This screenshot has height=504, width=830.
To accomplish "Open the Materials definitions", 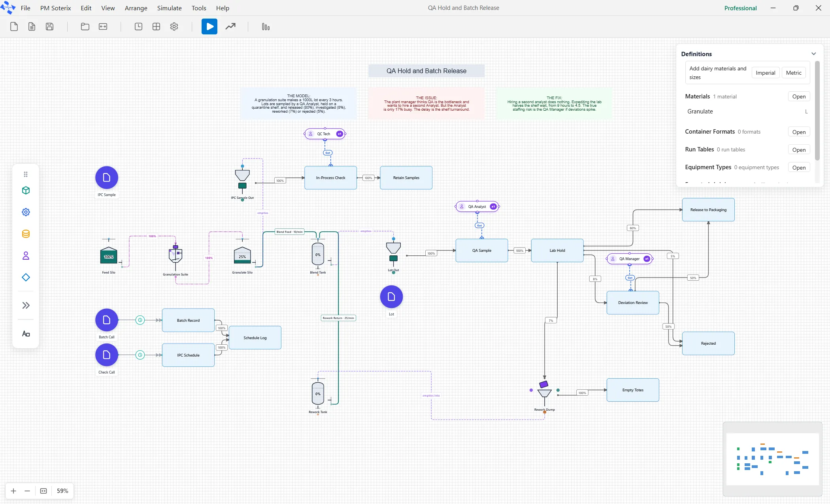I will pyautogui.click(x=799, y=96).
